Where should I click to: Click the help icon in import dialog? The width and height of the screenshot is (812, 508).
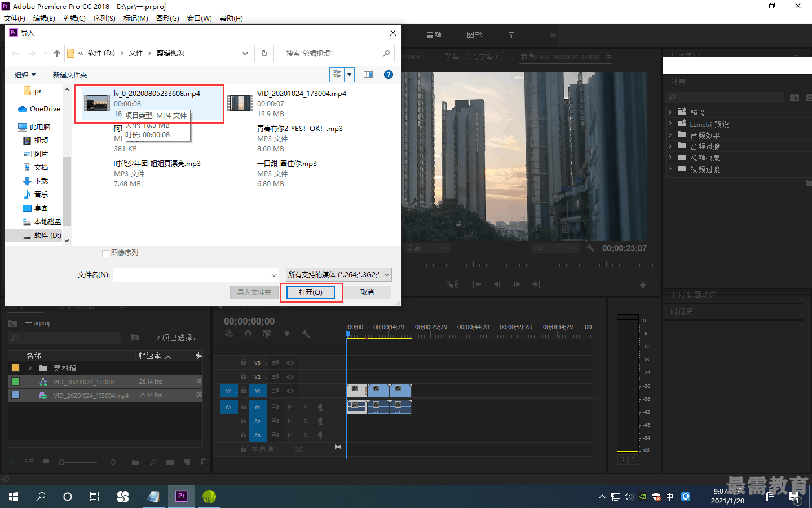coord(389,75)
